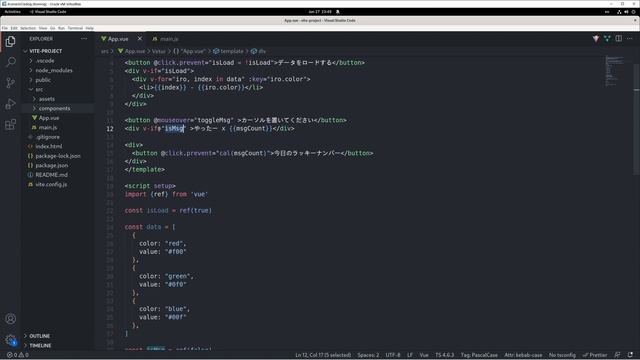Open README.md in the file tree
This screenshot has width=640, height=360.
tap(51, 175)
